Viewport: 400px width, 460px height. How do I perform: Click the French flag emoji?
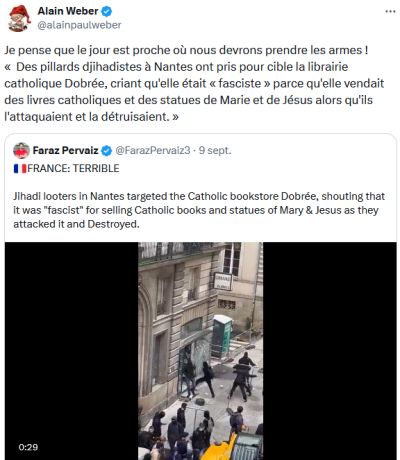click(x=20, y=169)
